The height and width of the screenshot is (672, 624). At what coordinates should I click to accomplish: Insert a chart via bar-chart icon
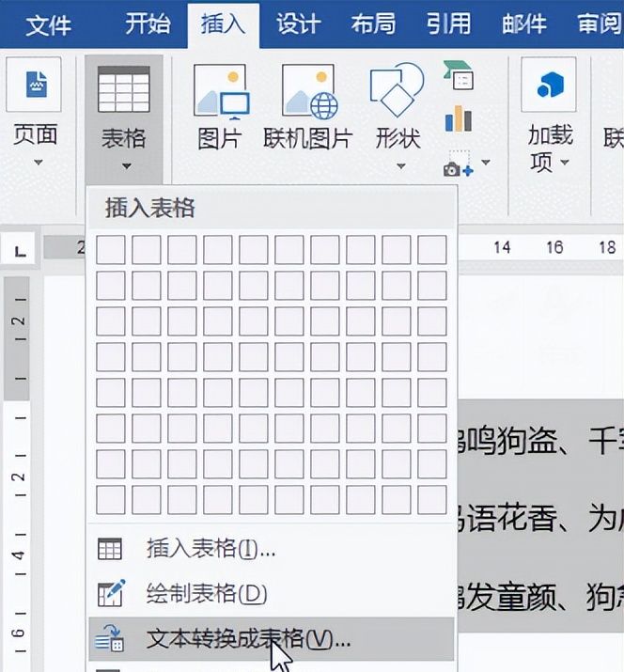pyautogui.click(x=459, y=118)
